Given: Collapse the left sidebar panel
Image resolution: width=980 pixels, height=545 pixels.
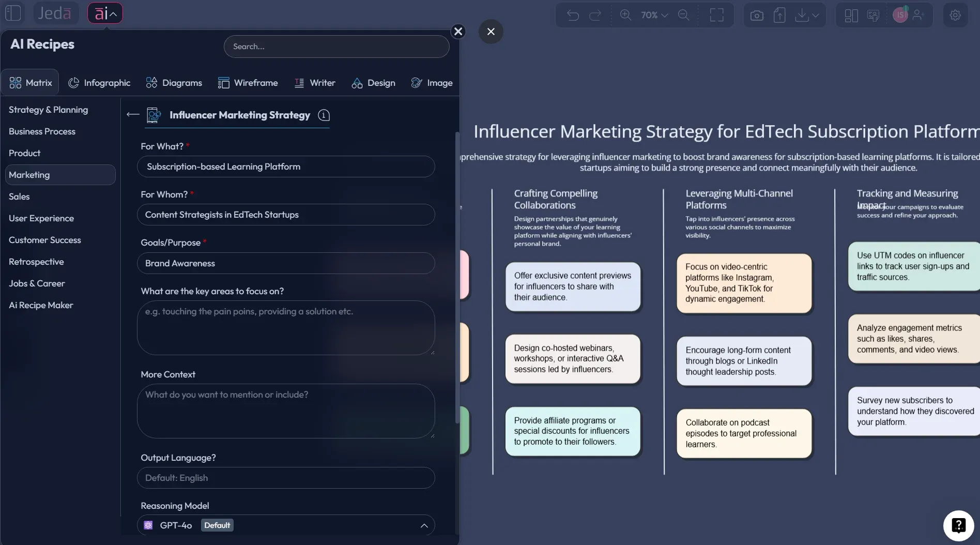Looking at the screenshot, I should [13, 13].
